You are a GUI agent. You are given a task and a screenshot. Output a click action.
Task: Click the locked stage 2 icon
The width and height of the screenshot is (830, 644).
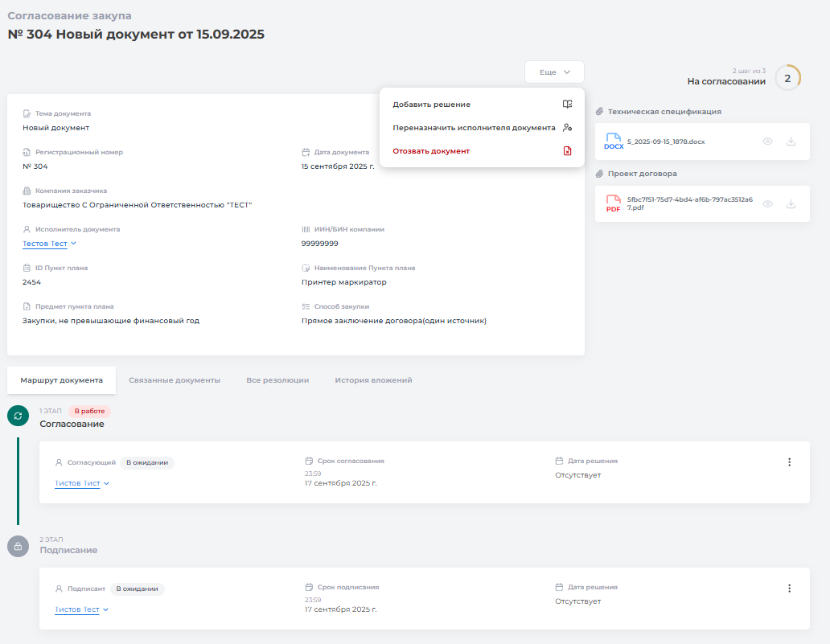click(x=18, y=546)
